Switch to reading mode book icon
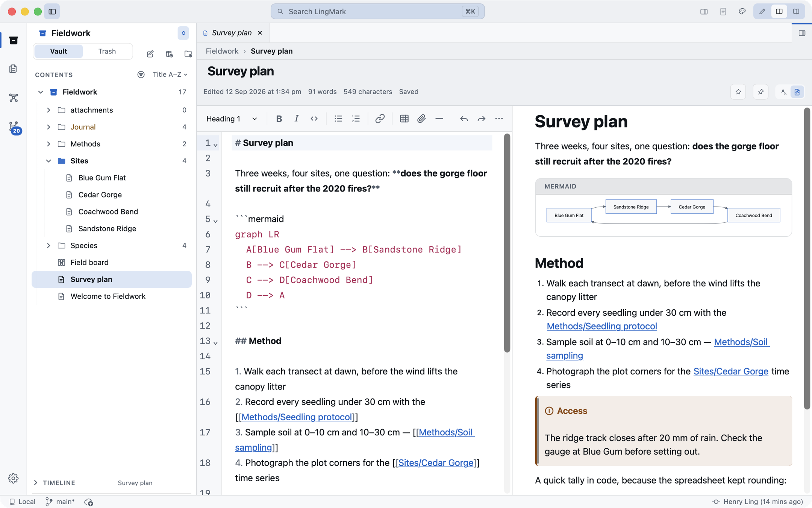The height and width of the screenshot is (508, 812). click(796, 11)
